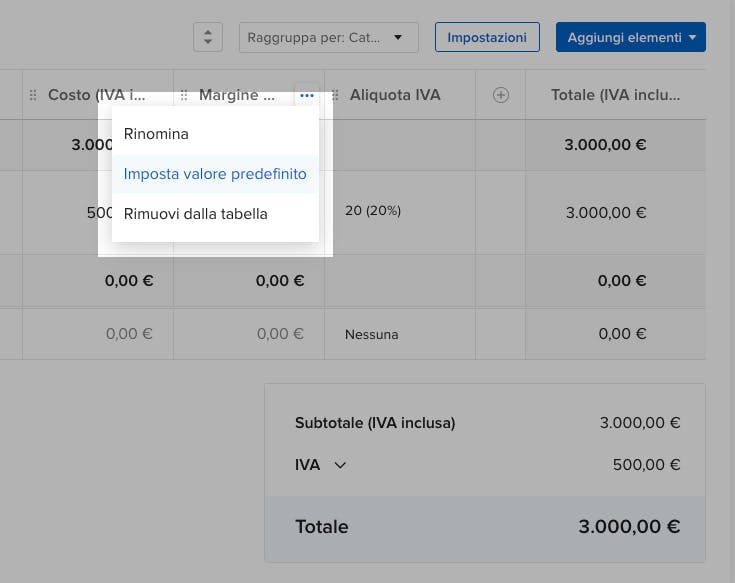Expand the IVA breakdown chevron
The width and height of the screenshot is (735, 583).
[340, 465]
